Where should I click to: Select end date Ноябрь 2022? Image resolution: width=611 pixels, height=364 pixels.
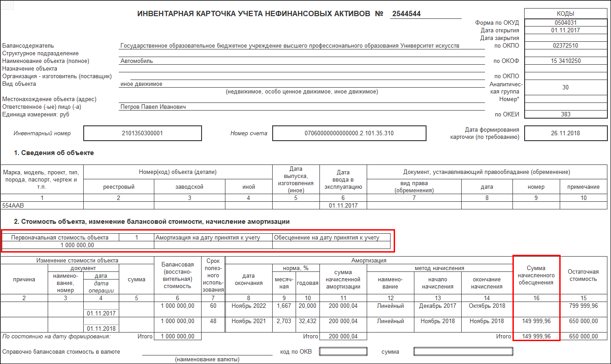coord(249,306)
